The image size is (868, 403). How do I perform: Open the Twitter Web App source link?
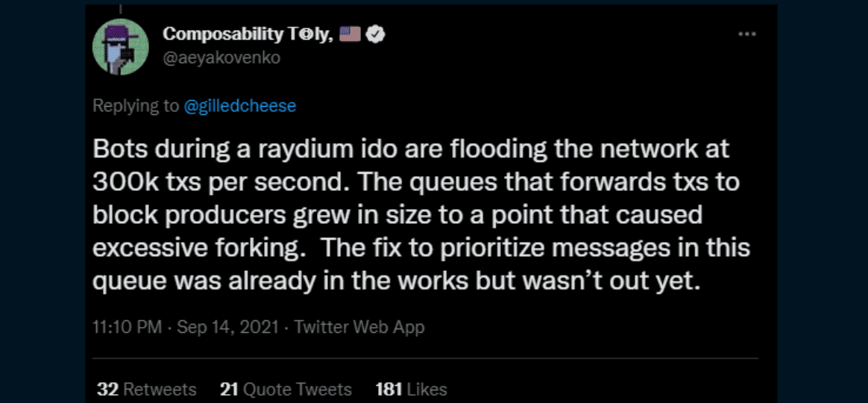point(359,327)
